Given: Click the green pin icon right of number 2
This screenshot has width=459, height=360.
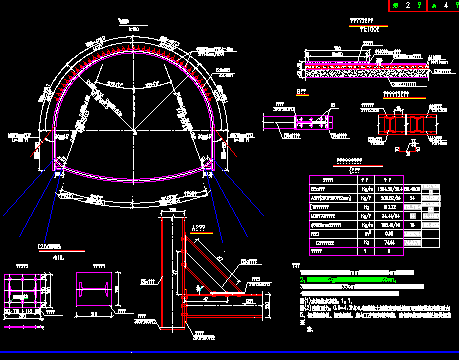Looking at the screenshot, I should point(419,5).
